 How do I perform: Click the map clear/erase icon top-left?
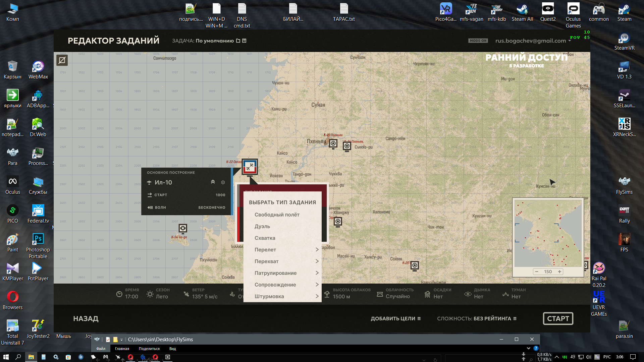tap(62, 60)
